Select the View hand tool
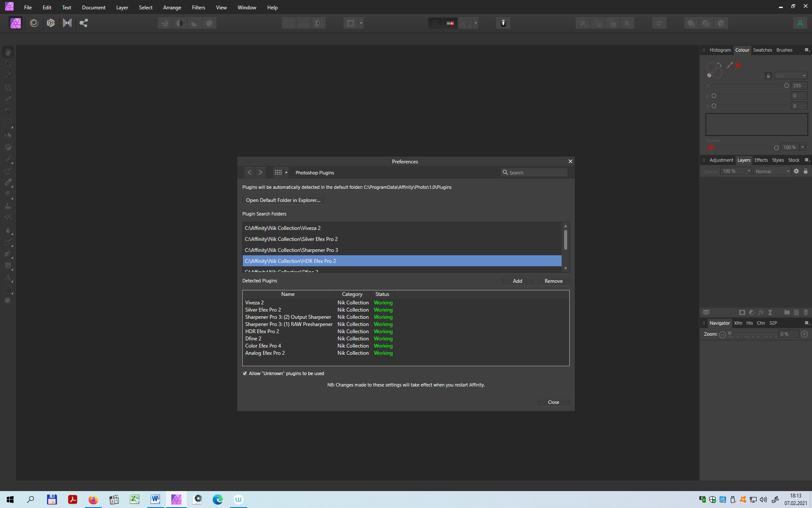The width and height of the screenshot is (812, 508). 8,52
